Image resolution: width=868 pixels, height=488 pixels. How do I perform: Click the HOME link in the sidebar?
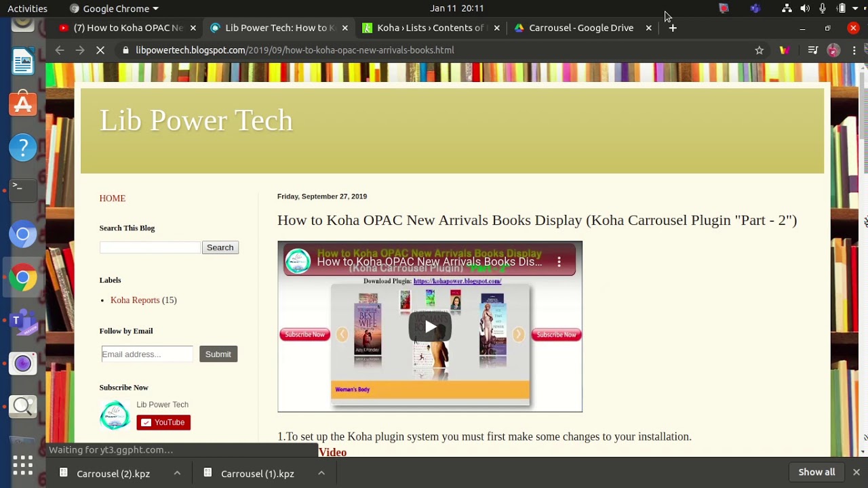pos(112,198)
